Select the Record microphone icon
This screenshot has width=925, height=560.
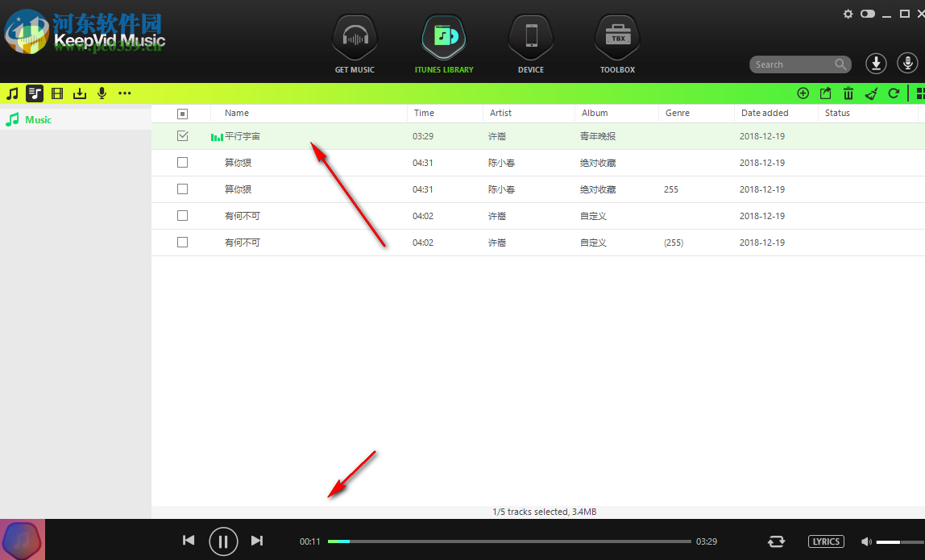tap(102, 93)
